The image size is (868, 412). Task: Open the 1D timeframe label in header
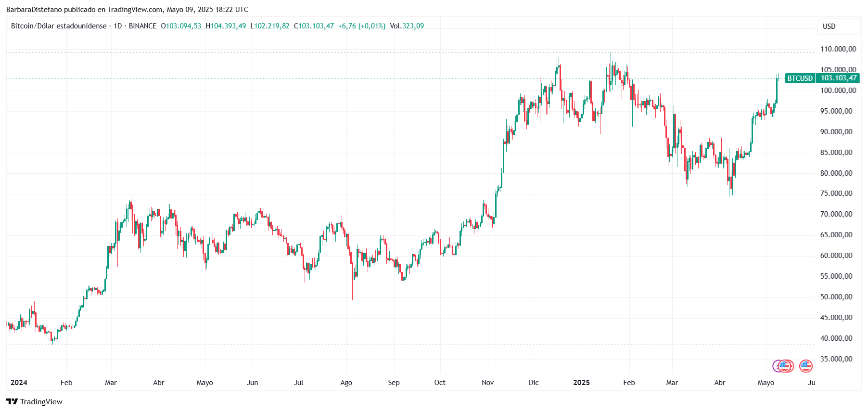(118, 26)
